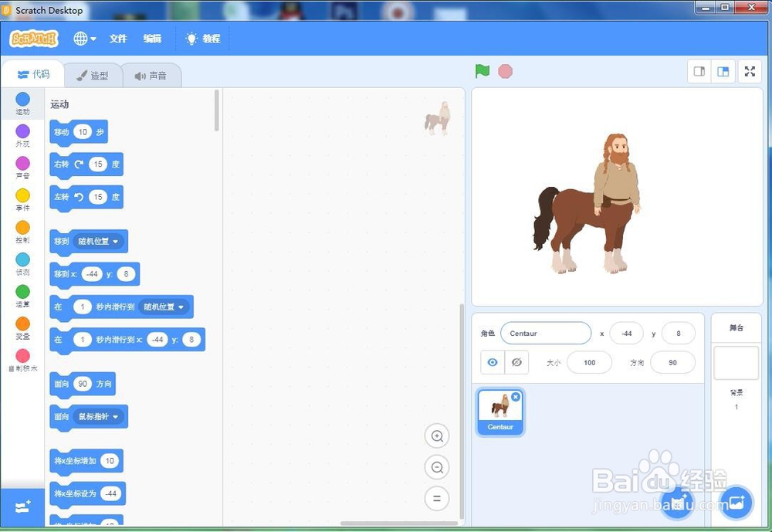Image resolution: width=772 pixels, height=532 pixels.
Task: Select the 变量 (Variables) category
Action: pyautogui.click(x=22, y=328)
